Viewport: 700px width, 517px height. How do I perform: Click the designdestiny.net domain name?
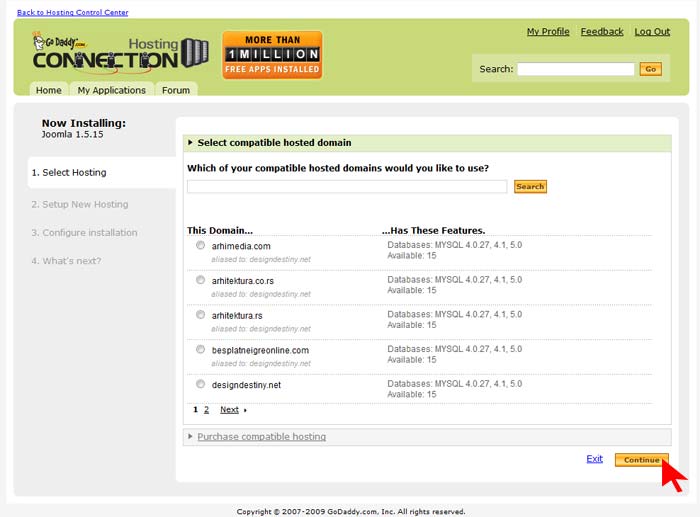point(246,385)
